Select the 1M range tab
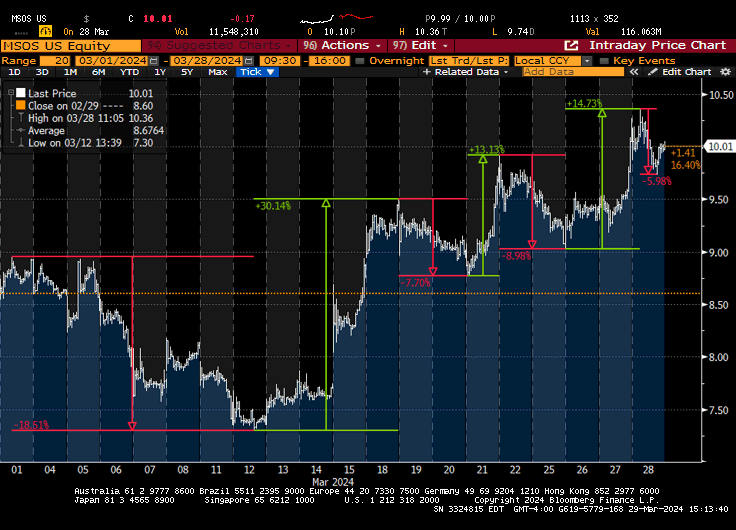 click(x=70, y=72)
